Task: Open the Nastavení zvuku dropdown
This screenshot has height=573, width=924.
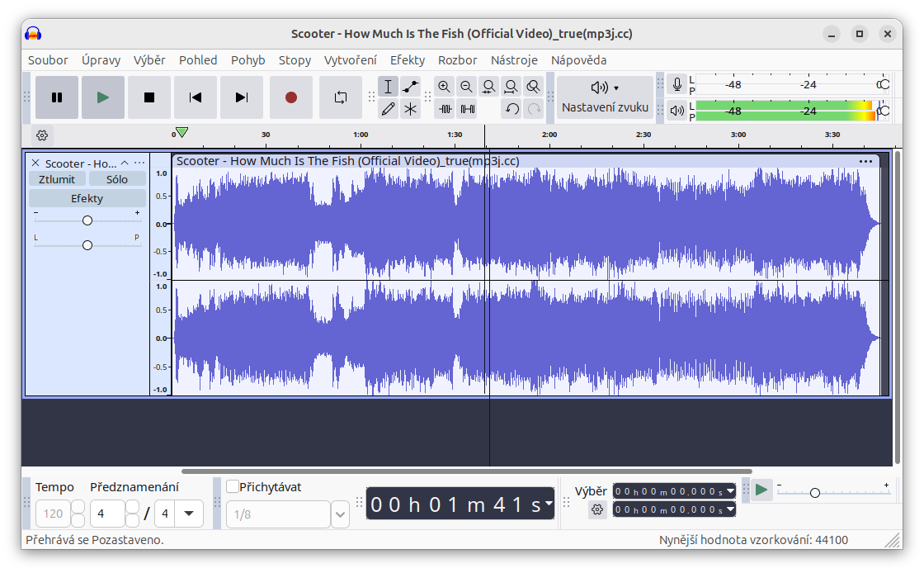Action: (605, 97)
